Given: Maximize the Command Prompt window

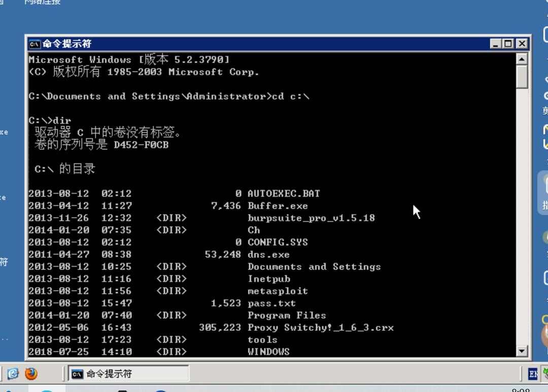Looking at the screenshot, I should tap(508, 44).
